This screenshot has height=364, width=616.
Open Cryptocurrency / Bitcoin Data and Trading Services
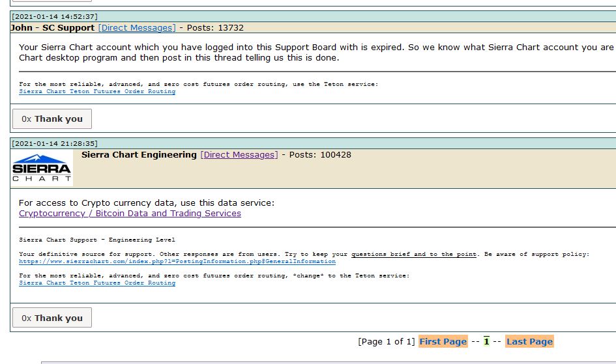pyautogui.click(x=130, y=214)
